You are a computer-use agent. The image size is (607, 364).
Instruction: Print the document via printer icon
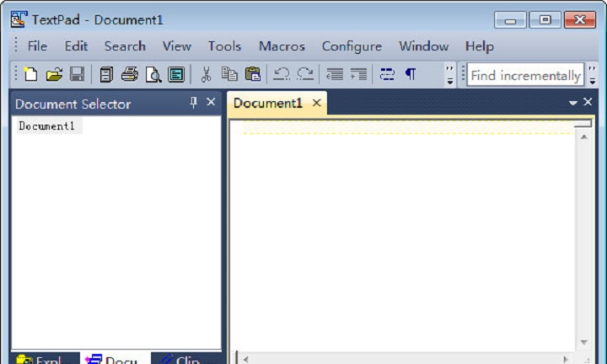(x=129, y=74)
